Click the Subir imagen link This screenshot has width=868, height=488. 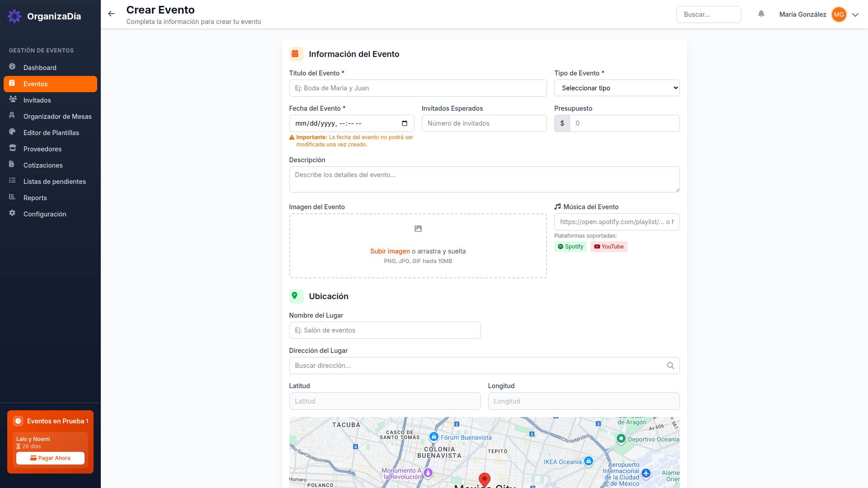tap(390, 251)
